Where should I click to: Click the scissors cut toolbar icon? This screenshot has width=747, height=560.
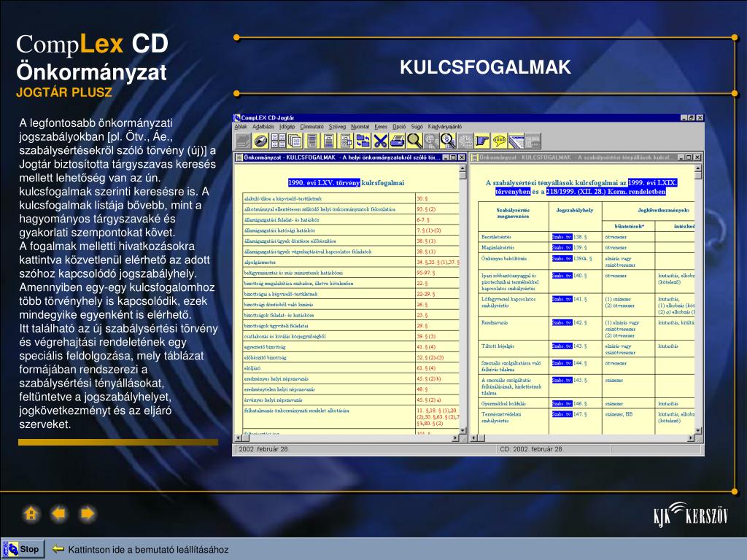380,141
